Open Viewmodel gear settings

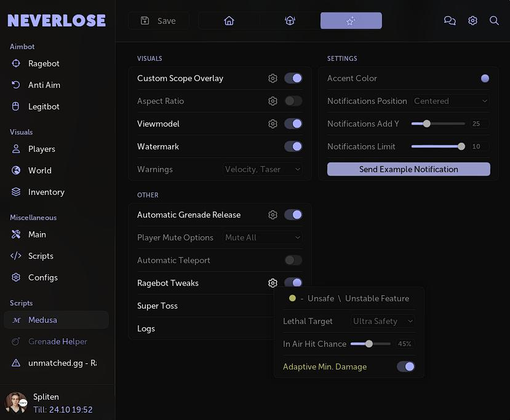[x=273, y=124]
